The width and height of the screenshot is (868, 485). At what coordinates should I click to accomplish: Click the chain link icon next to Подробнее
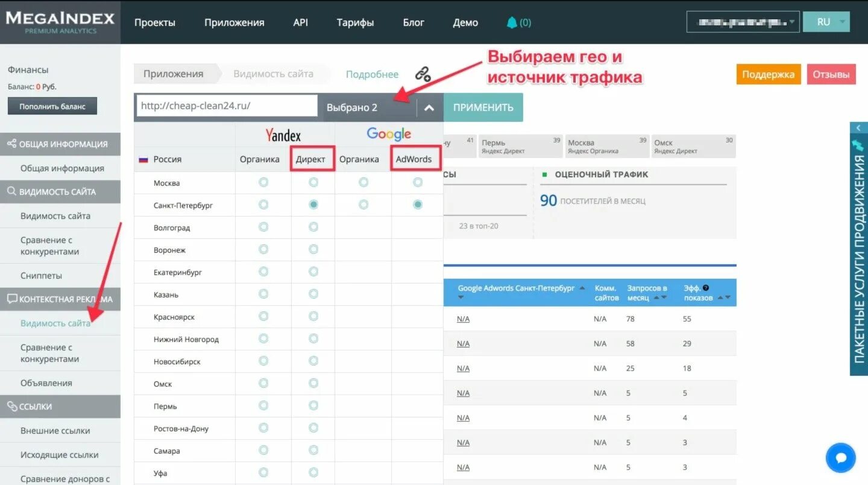tap(423, 74)
